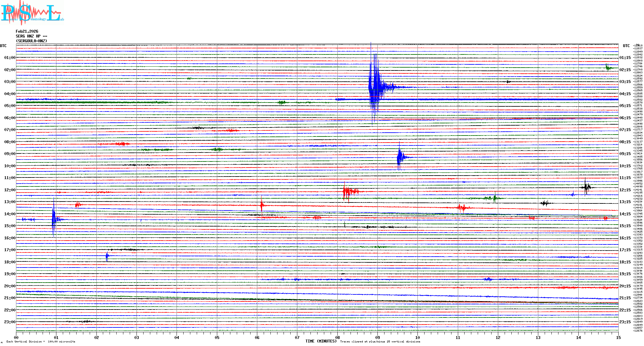Viewport: 644px width, 346px height.
Task: Click the 20:15 time label on right axis
Action: [625, 286]
